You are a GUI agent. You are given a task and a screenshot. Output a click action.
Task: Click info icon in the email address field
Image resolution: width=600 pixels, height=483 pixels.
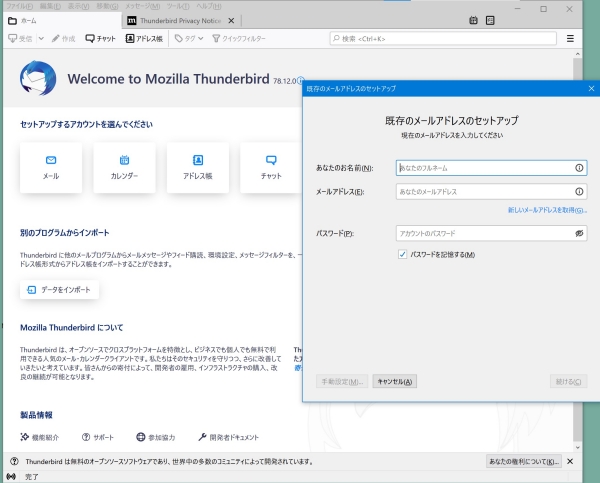coord(579,192)
